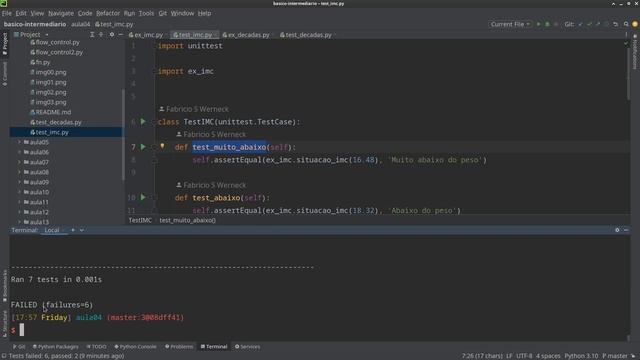Click the Git commit checkmark icon
640x360 pixels.
click(x=589, y=24)
